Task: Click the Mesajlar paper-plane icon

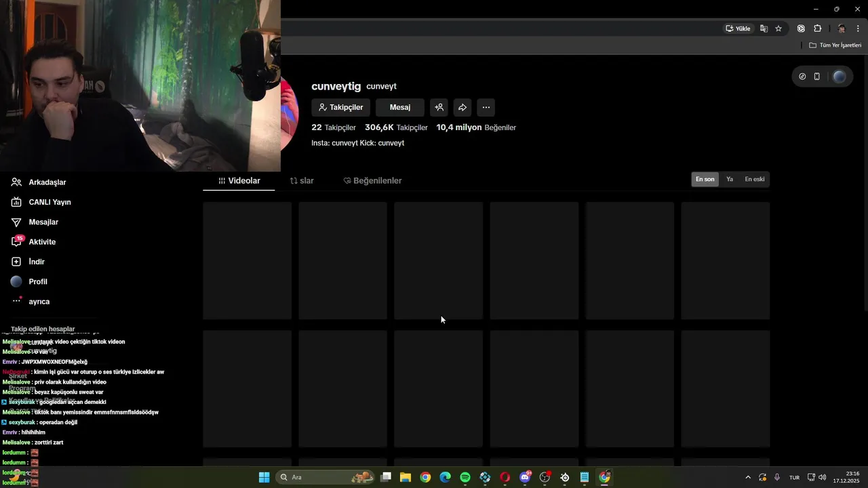Action: click(x=17, y=222)
